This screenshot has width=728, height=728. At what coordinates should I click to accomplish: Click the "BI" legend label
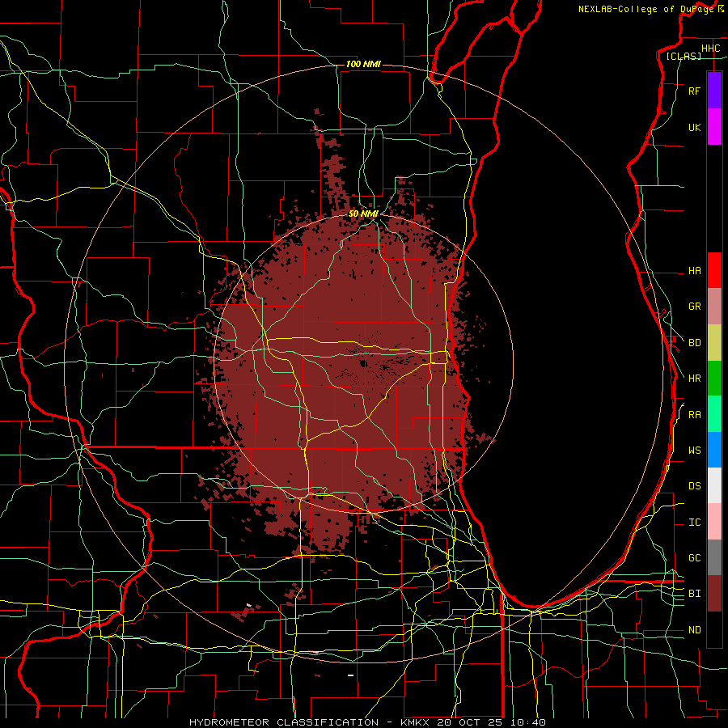(x=694, y=594)
